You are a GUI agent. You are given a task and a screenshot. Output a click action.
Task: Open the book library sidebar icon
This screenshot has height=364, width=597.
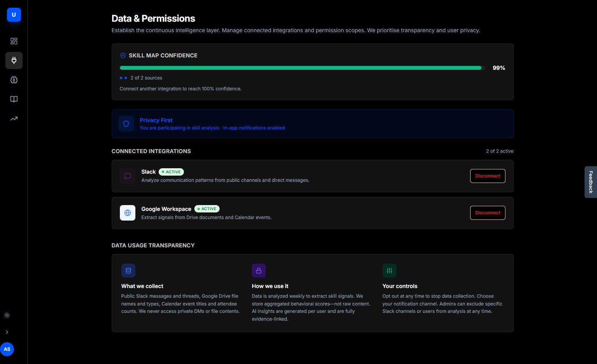click(14, 99)
